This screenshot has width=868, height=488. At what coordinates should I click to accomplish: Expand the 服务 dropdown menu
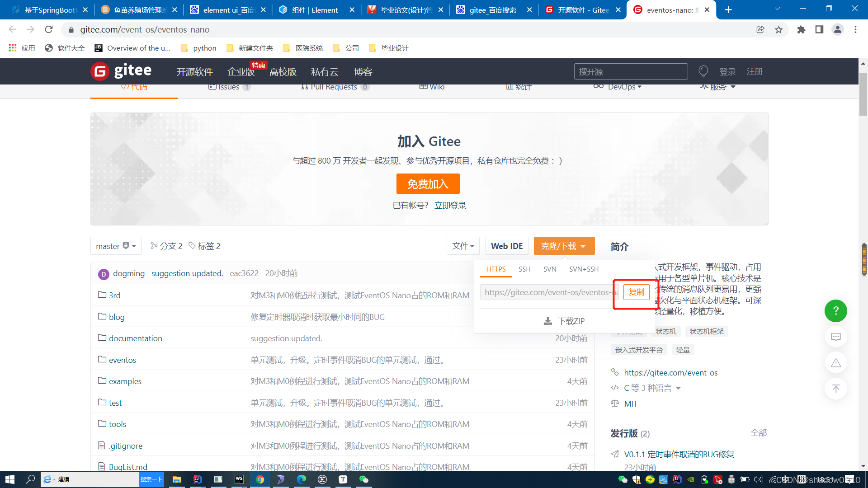(x=718, y=87)
